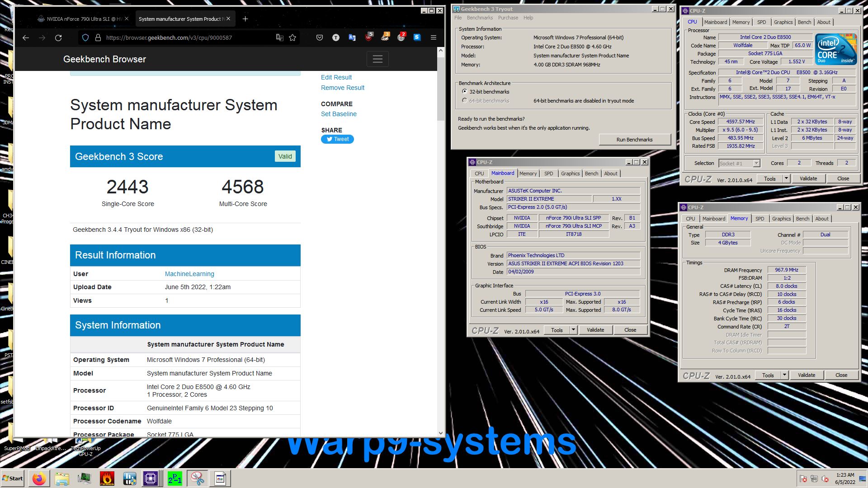Save page to Pocket
The image size is (868, 488).
coord(320,38)
